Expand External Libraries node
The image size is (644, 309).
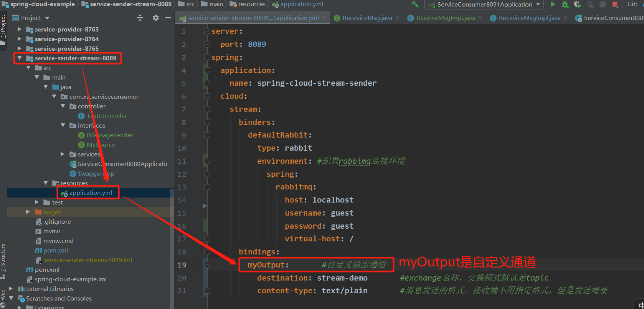point(11,289)
